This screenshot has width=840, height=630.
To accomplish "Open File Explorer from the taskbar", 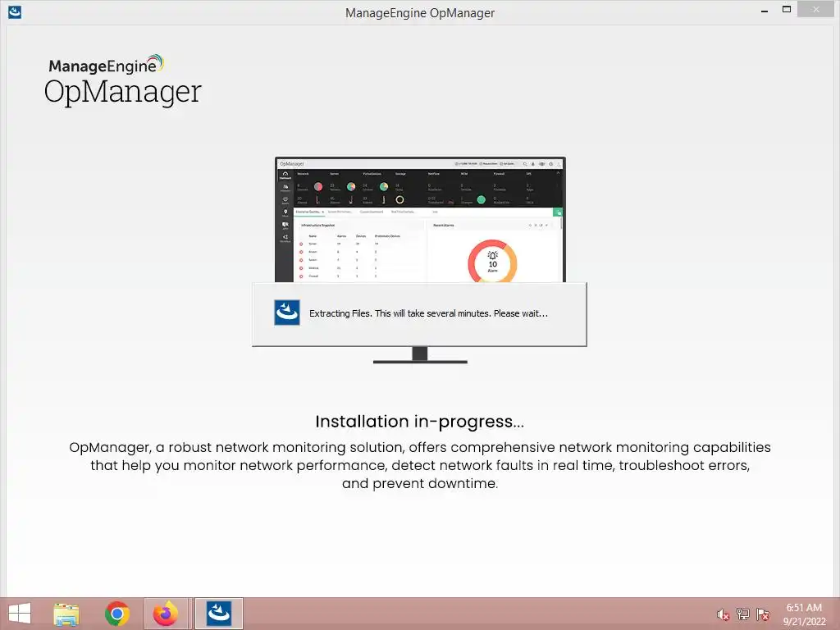I will click(x=66, y=614).
